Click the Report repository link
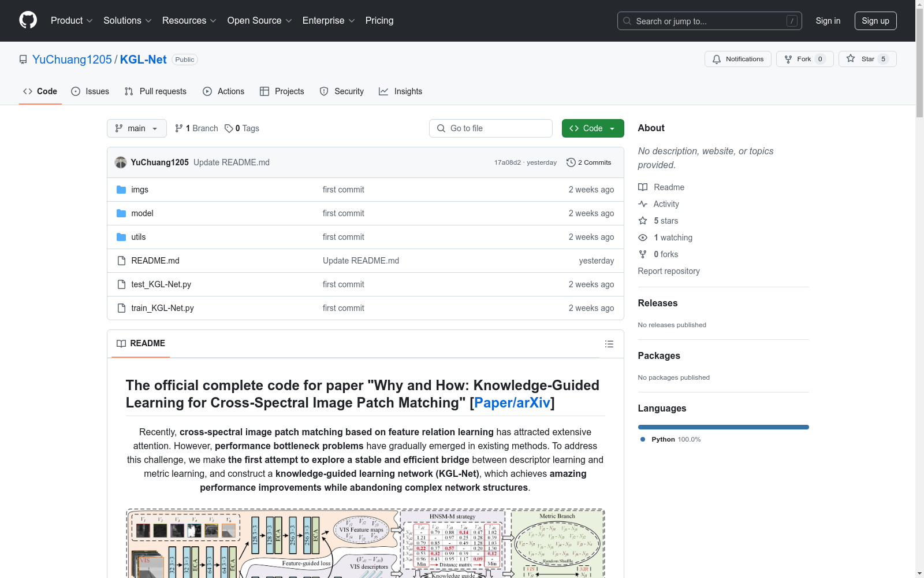This screenshot has width=924, height=578. 669,271
